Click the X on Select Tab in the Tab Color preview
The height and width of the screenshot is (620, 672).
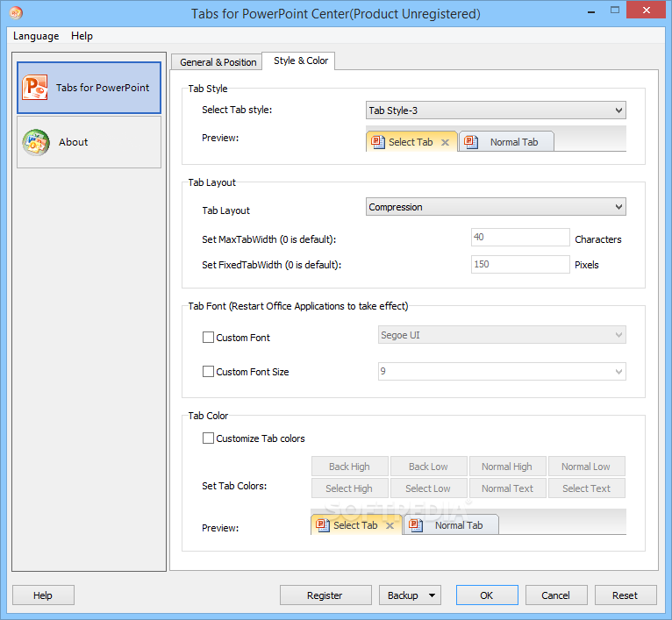390,525
